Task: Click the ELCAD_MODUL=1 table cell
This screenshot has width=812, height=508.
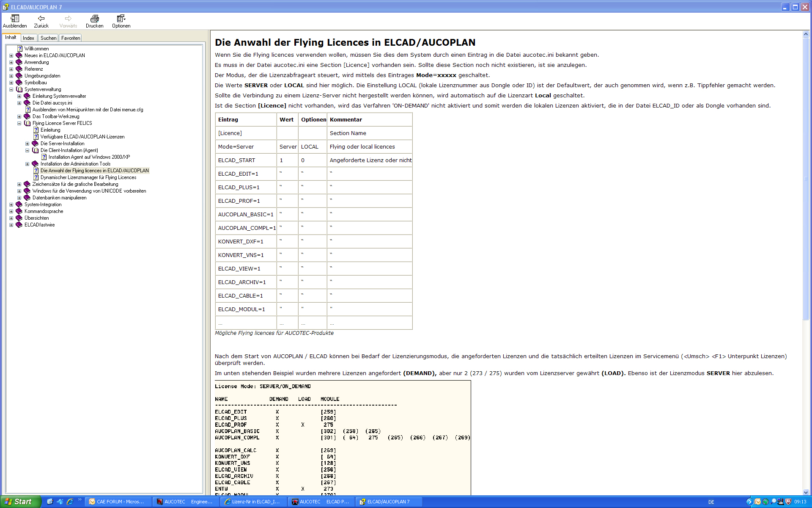Action: (246, 309)
